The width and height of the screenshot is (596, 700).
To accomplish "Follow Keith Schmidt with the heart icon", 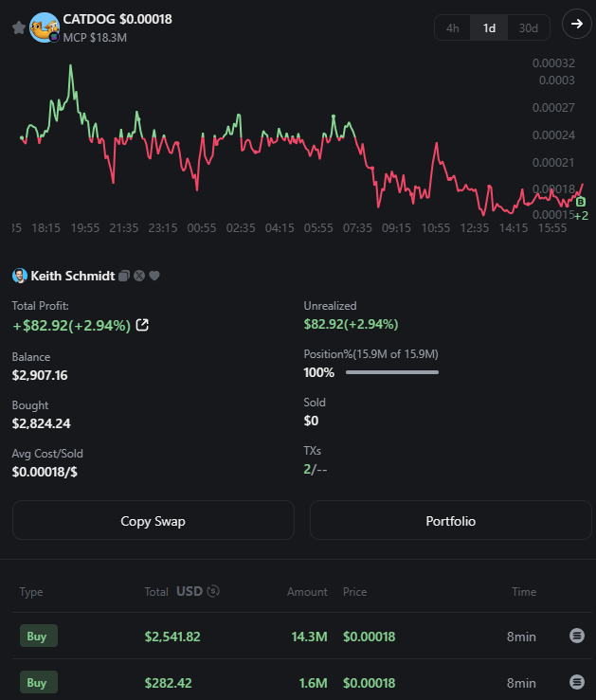I will point(154,276).
